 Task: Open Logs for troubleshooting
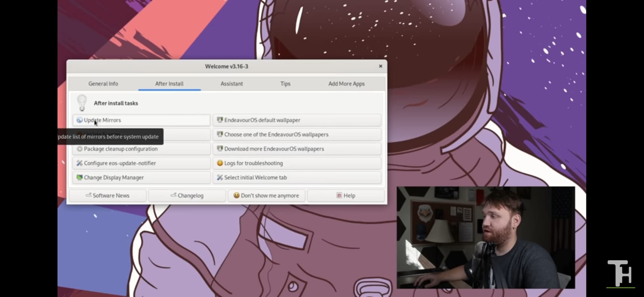pos(297,163)
